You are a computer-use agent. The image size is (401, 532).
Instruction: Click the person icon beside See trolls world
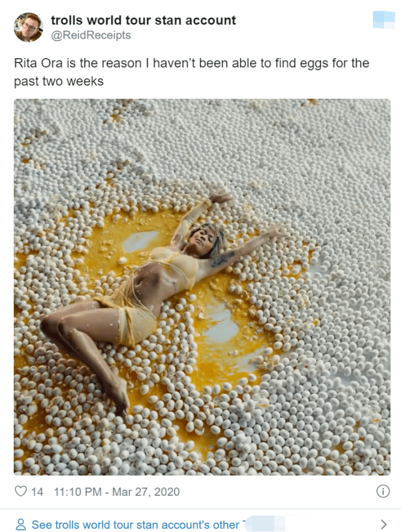coord(21,524)
